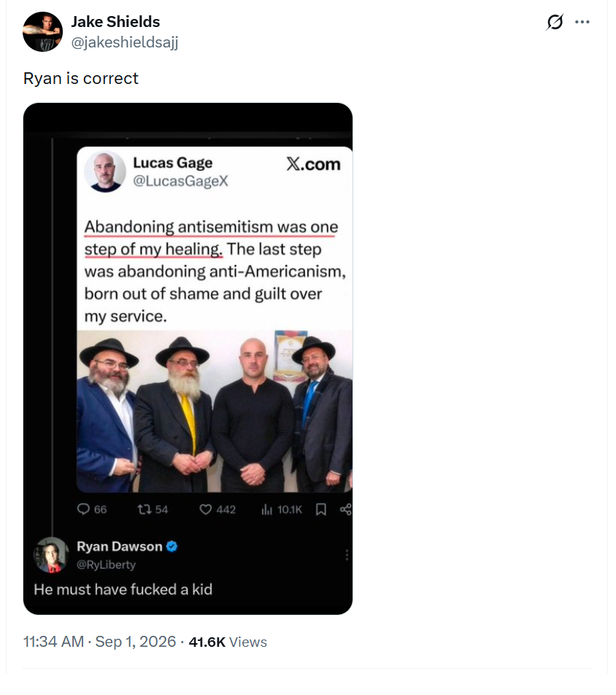Click the 11:34 AM Sep 1, 2026 timestamp
This screenshot has width=616, height=695.
(99, 642)
